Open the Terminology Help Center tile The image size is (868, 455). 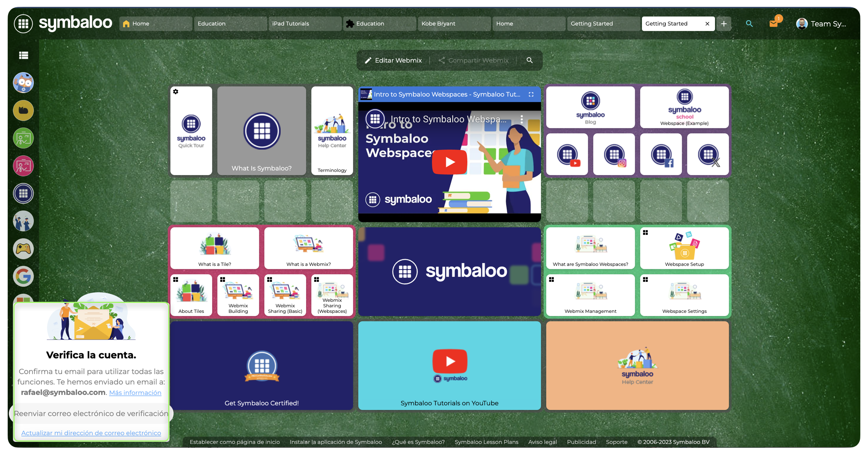coord(332,131)
